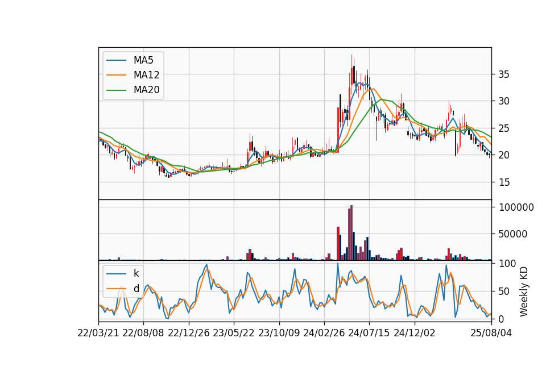Image resolution: width=546 pixels, height=392 pixels.
Task: Click the orange MA12 legend line sample
Action: tap(116, 75)
